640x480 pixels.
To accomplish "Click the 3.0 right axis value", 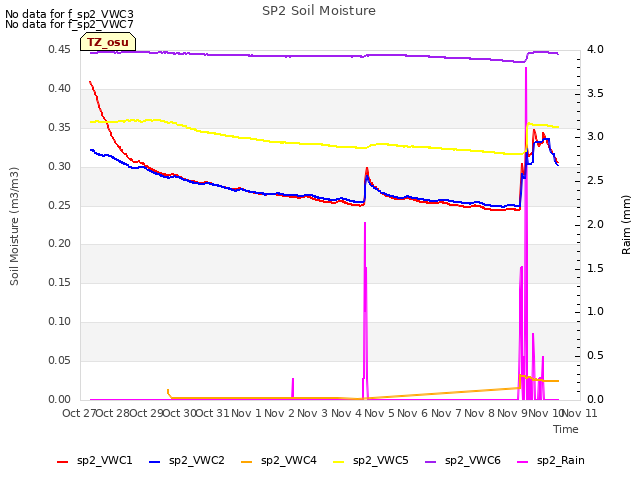I will [595, 136].
